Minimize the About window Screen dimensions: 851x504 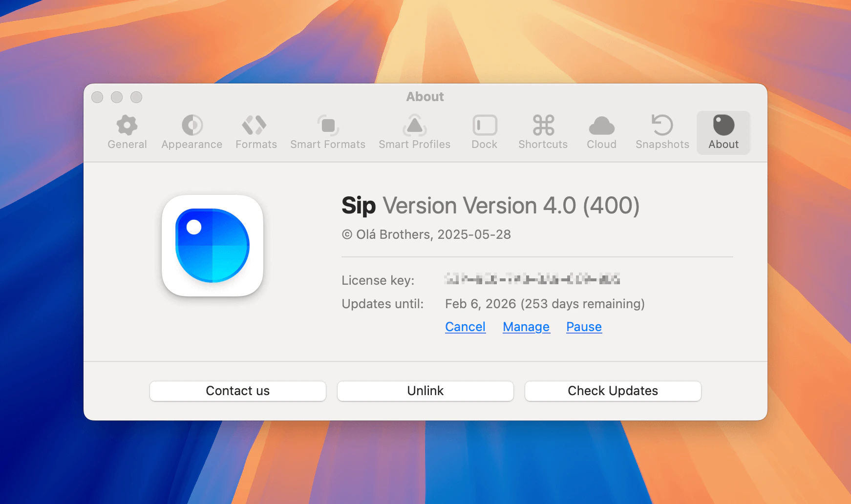117,97
